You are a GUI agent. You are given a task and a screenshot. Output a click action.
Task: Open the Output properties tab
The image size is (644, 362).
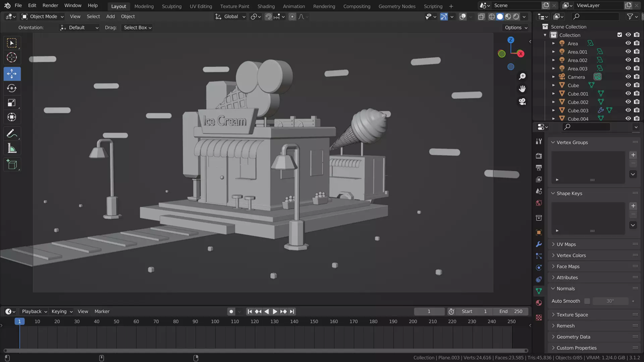point(539,167)
